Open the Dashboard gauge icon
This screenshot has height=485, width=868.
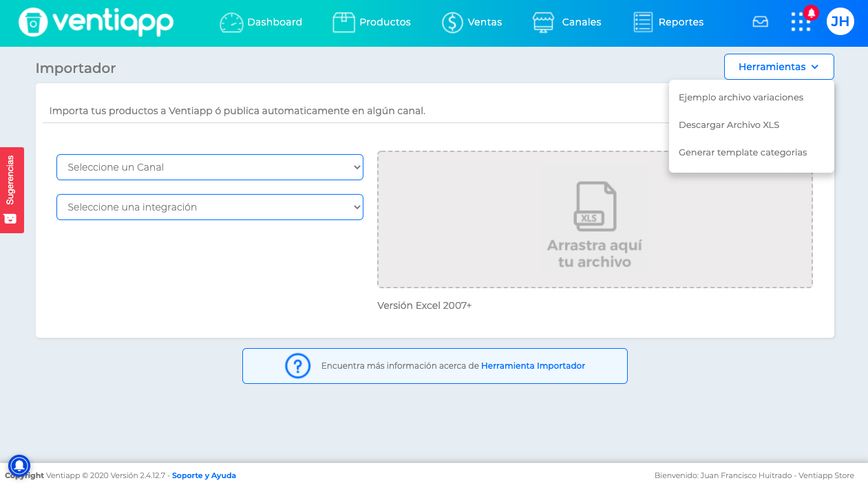pos(231,22)
